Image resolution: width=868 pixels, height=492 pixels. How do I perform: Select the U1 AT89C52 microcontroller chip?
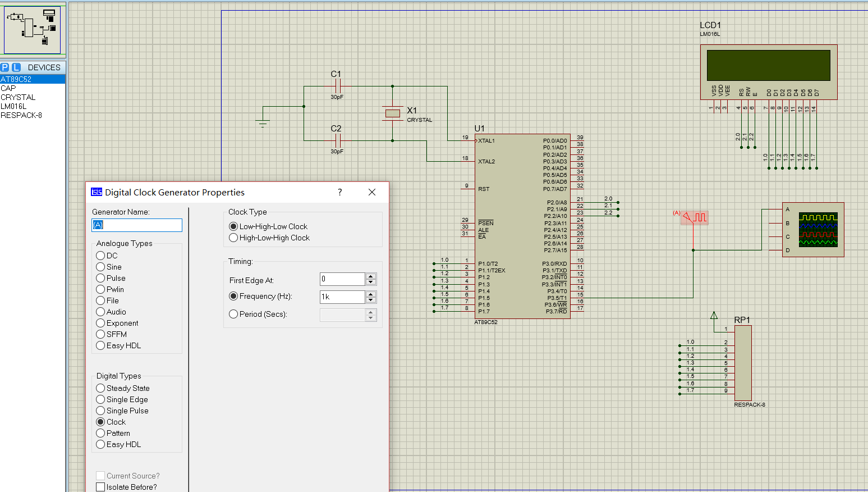click(522, 226)
